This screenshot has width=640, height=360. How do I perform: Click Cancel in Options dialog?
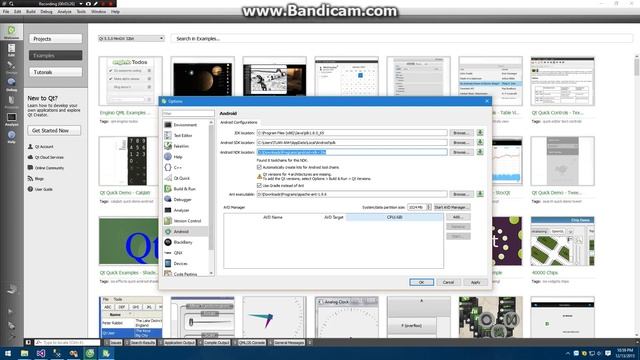[x=448, y=282]
